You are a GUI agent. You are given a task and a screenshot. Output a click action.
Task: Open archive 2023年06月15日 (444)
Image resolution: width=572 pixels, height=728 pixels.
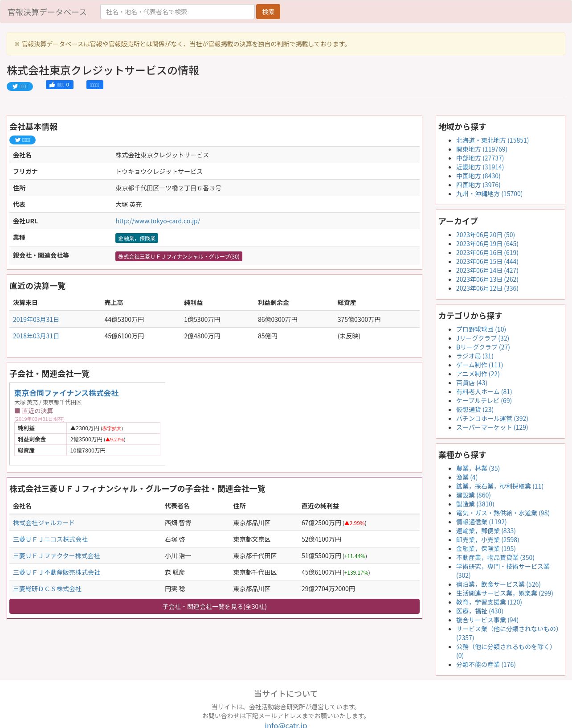click(487, 262)
